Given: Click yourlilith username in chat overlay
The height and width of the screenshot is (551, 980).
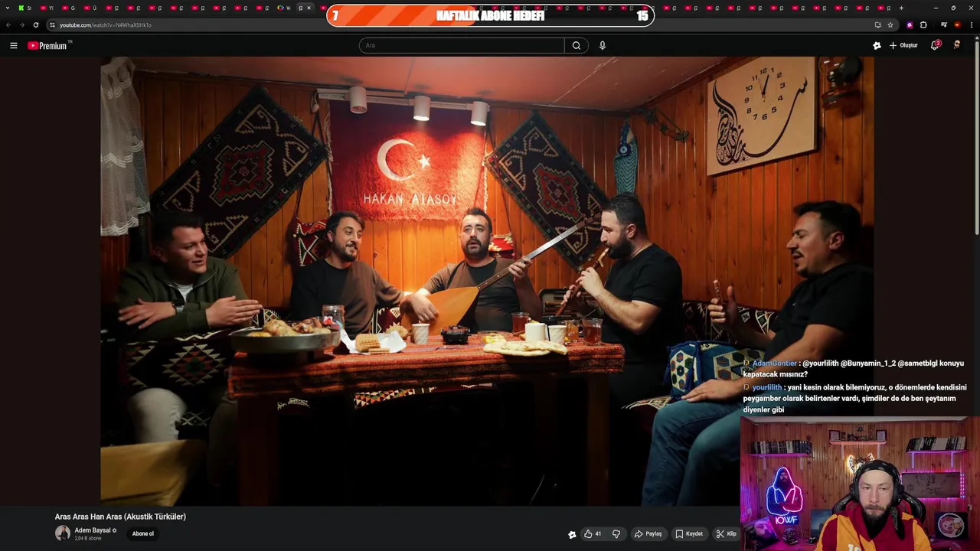Looking at the screenshot, I should pos(767,387).
